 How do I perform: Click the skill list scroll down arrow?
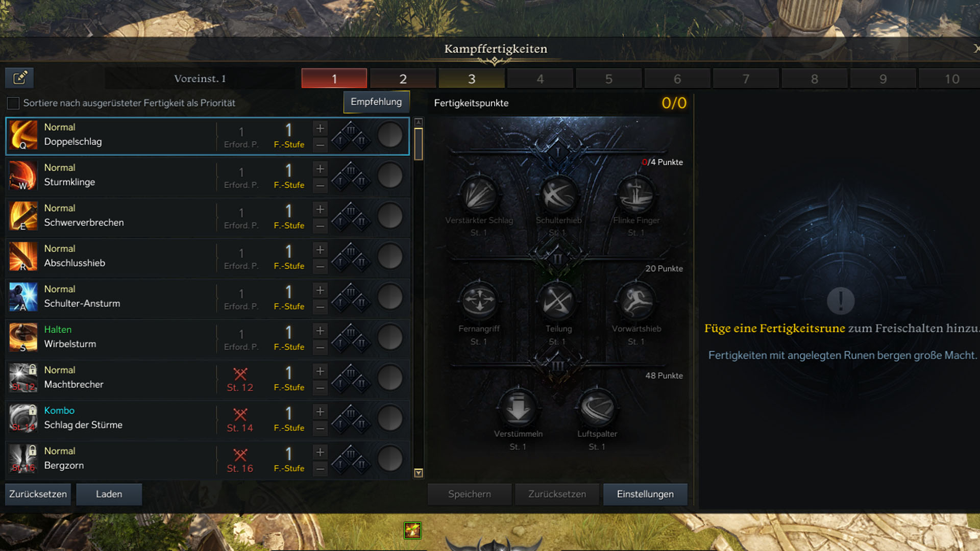click(419, 473)
